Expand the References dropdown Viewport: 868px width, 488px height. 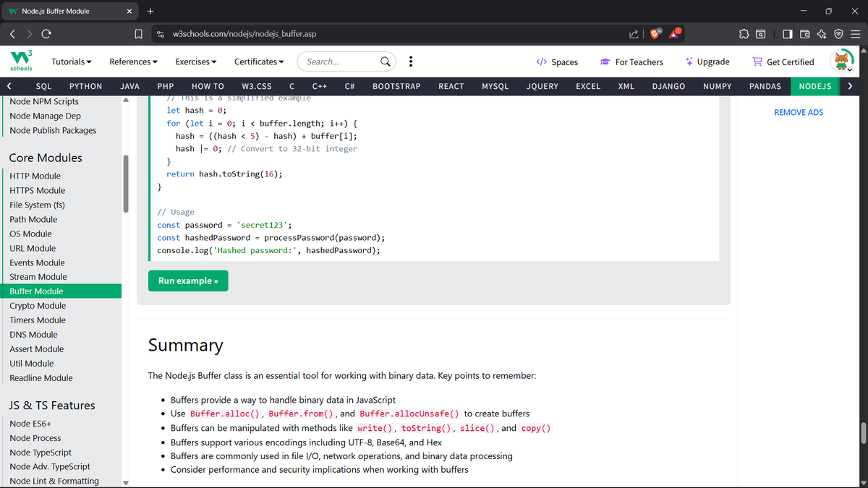(x=134, y=61)
